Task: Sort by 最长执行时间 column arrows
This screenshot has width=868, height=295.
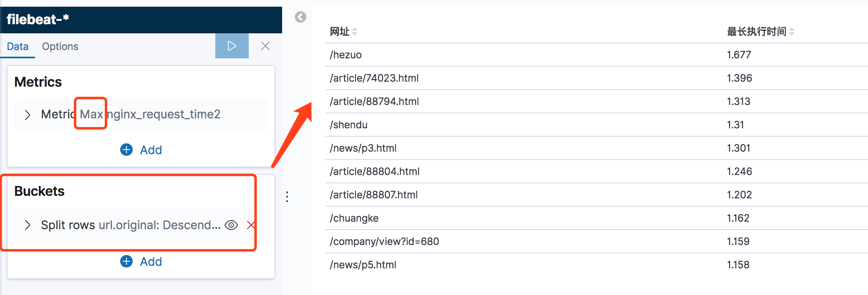Action: [x=792, y=32]
